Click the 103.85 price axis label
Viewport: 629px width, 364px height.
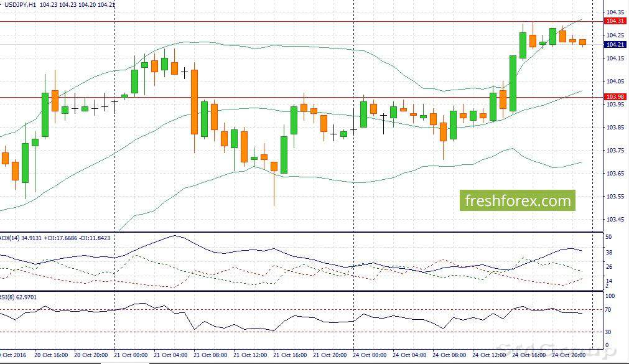click(615, 128)
